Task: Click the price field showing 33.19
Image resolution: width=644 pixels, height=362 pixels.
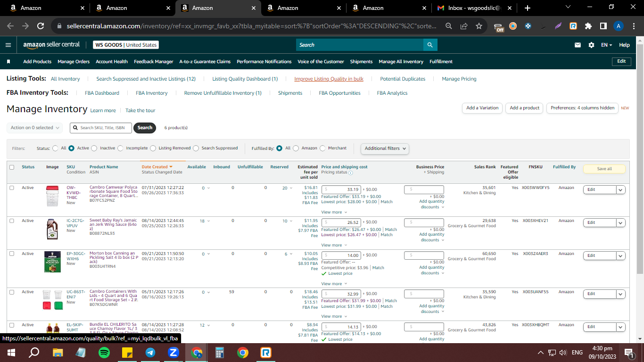Action: pyautogui.click(x=341, y=189)
